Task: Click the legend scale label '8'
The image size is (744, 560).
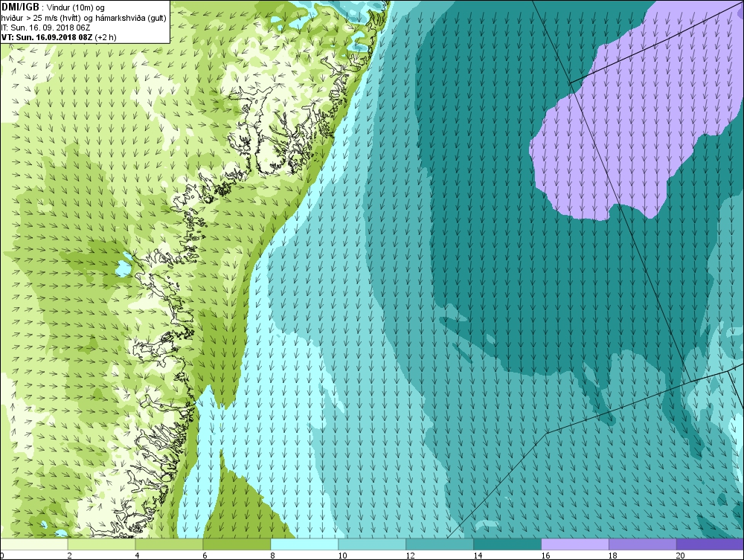Action: point(273,556)
